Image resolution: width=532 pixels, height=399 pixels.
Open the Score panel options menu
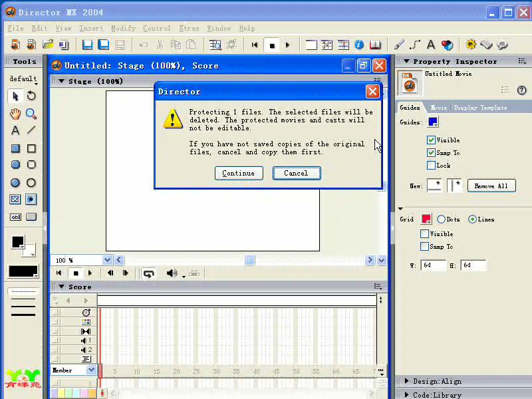click(x=378, y=287)
